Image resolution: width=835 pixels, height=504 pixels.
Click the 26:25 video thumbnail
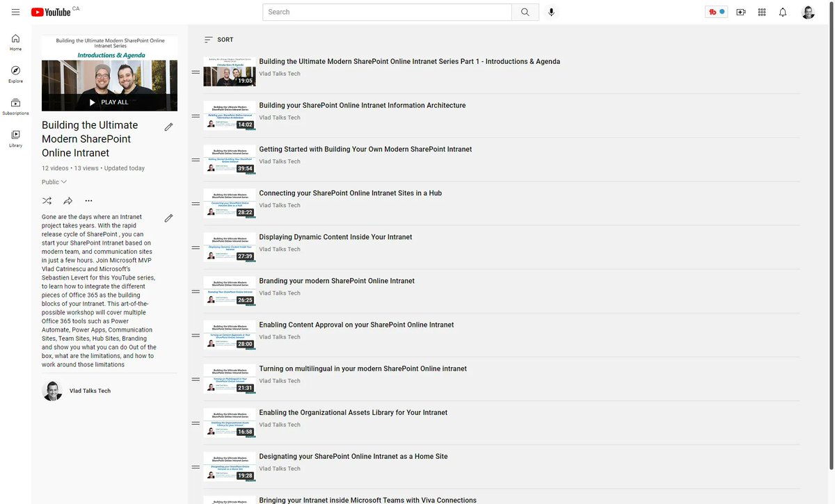[x=230, y=291]
